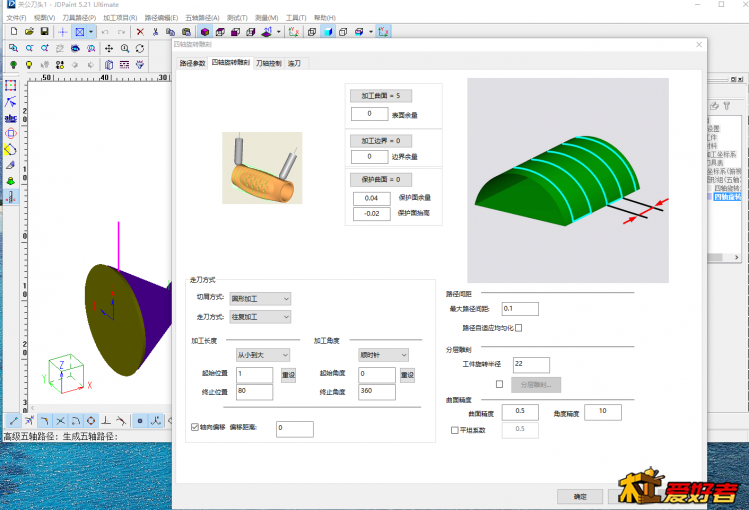Select the dotted selection rectangle tool
Screen dimensions: 749x510
click(x=11, y=85)
